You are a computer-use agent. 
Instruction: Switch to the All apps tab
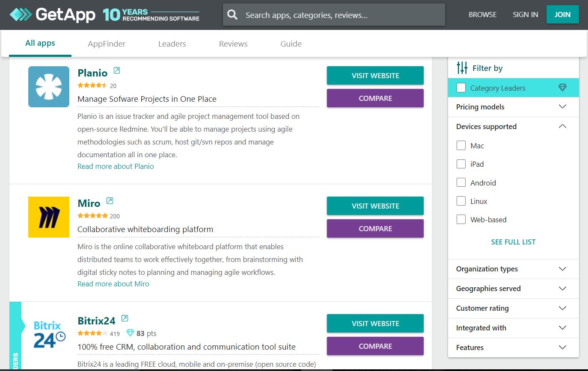pos(40,43)
